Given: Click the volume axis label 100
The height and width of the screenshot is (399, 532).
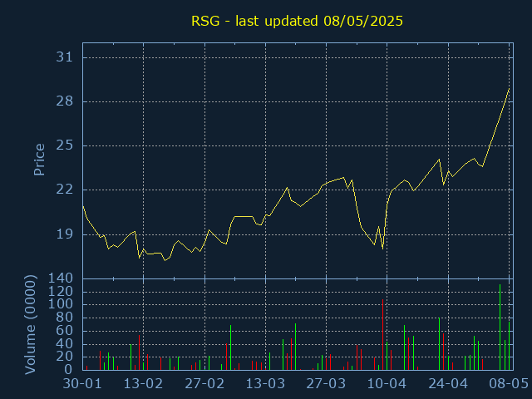Looking at the screenshot, I should pos(61,304).
